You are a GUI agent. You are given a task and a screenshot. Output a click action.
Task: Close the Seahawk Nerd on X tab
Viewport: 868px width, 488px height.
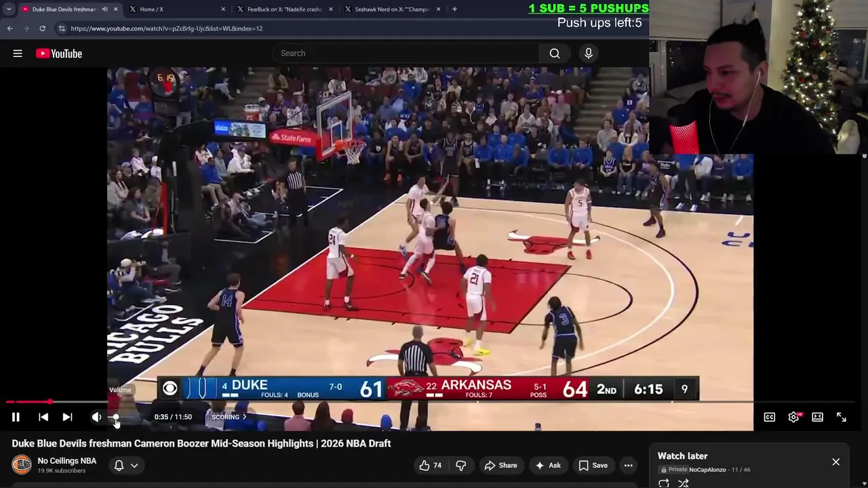click(x=438, y=9)
